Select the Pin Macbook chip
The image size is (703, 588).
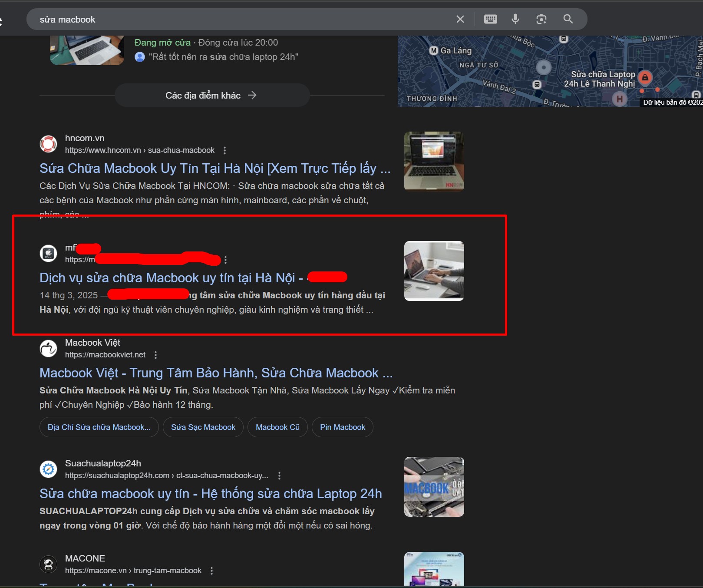click(343, 427)
